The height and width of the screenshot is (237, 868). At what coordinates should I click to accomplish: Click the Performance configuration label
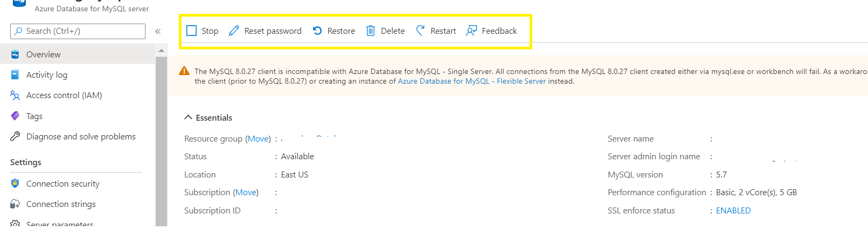click(x=657, y=192)
